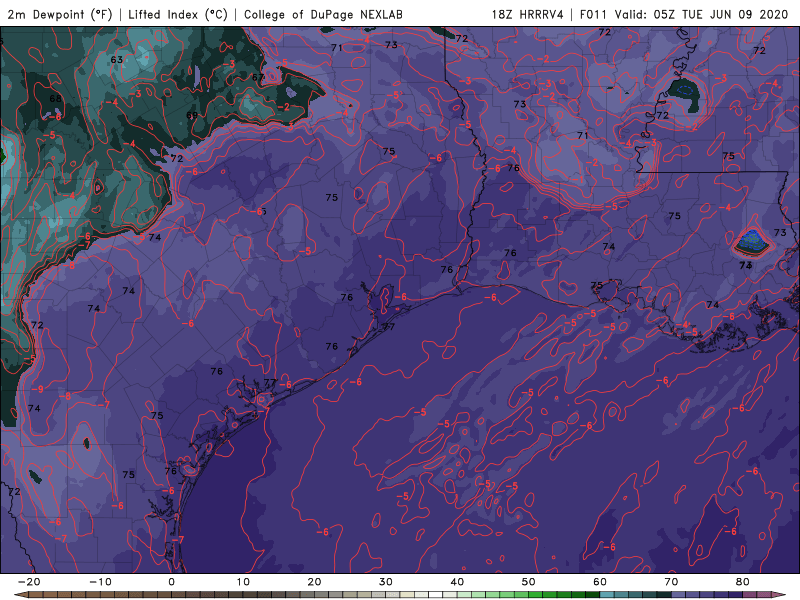This screenshot has width=800, height=600.
Task: Click the '20' color bar label
Action: [x=314, y=582]
